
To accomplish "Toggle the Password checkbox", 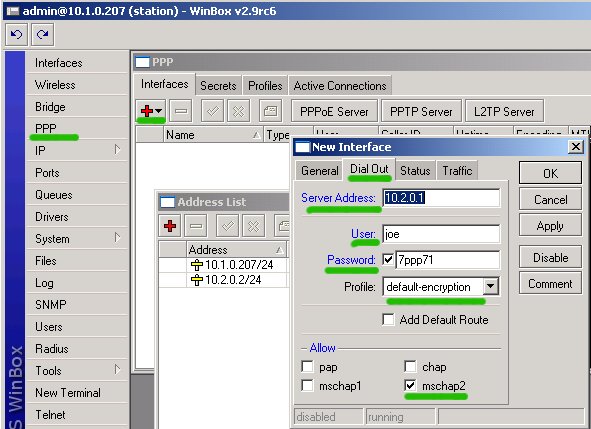I will pos(388,259).
